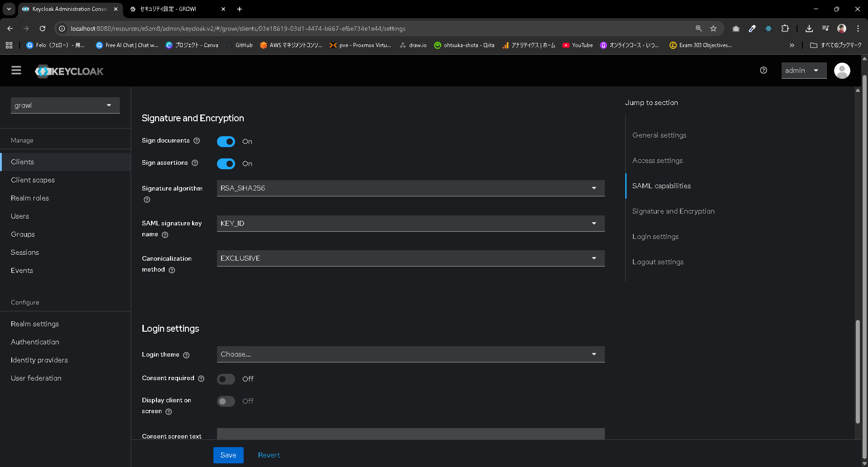Toggle Sign assertions switch off
This screenshot has width=868, height=467.
pos(226,164)
